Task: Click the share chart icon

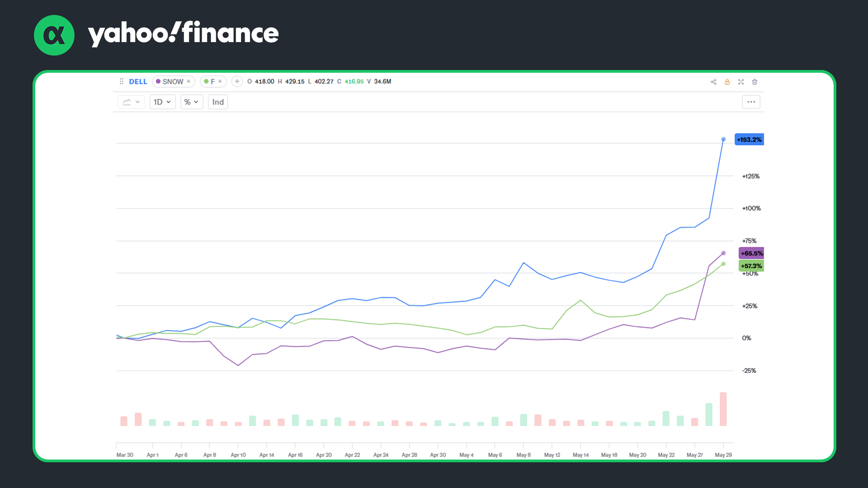Action: 713,82
